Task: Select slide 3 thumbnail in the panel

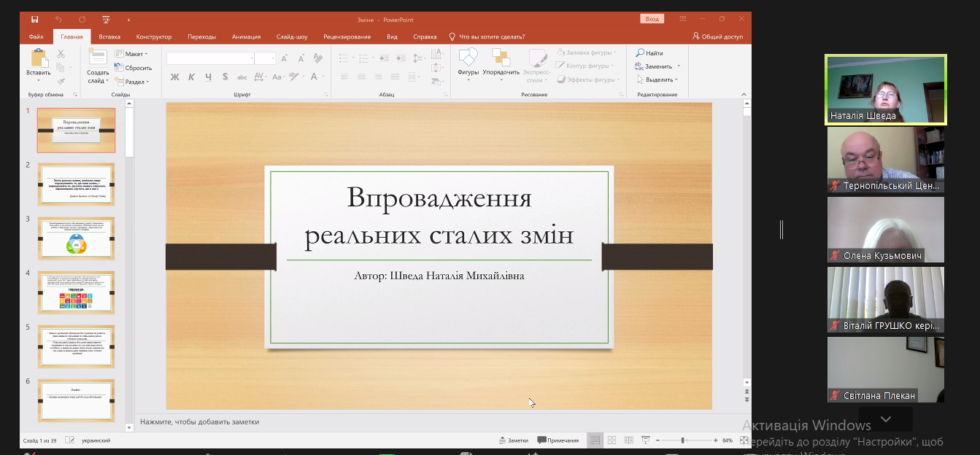Action: [76, 238]
